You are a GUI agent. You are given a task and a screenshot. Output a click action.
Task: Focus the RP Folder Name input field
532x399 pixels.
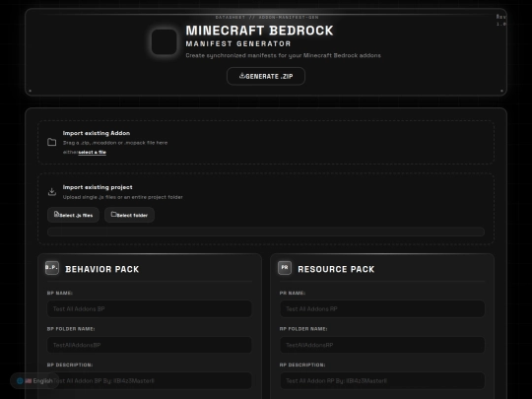coord(382,345)
